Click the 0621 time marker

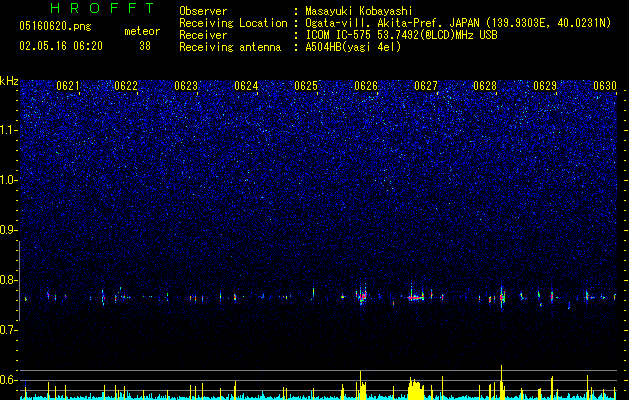(x=67, y=86)
